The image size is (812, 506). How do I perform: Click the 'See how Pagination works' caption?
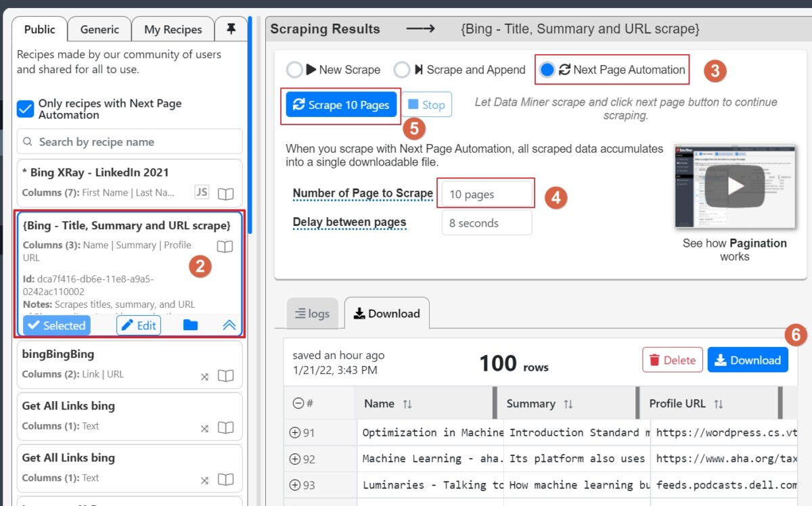click(735, 250)
